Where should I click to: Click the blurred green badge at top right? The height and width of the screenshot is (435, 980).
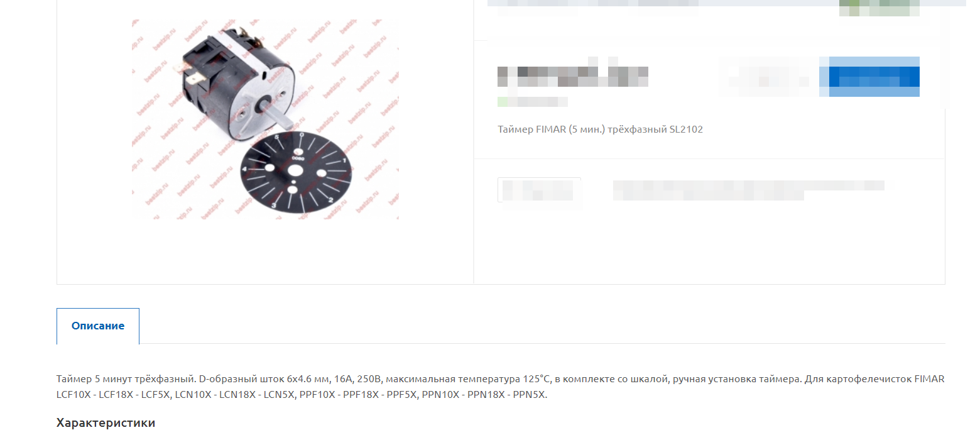pos(879,8)
